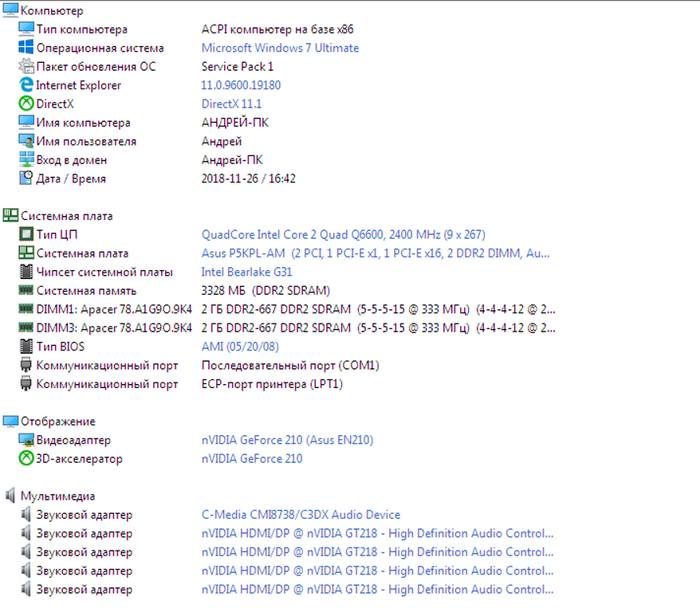The width and height of the screenshot is (700, 612).
Task: Click the Windows logo icon beside Операционная система
Action: coord(26,48)
